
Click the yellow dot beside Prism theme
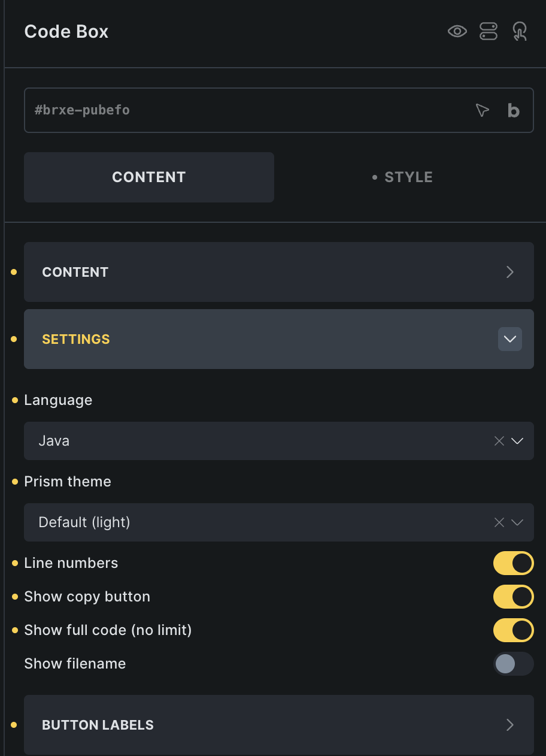coord(15,482)
